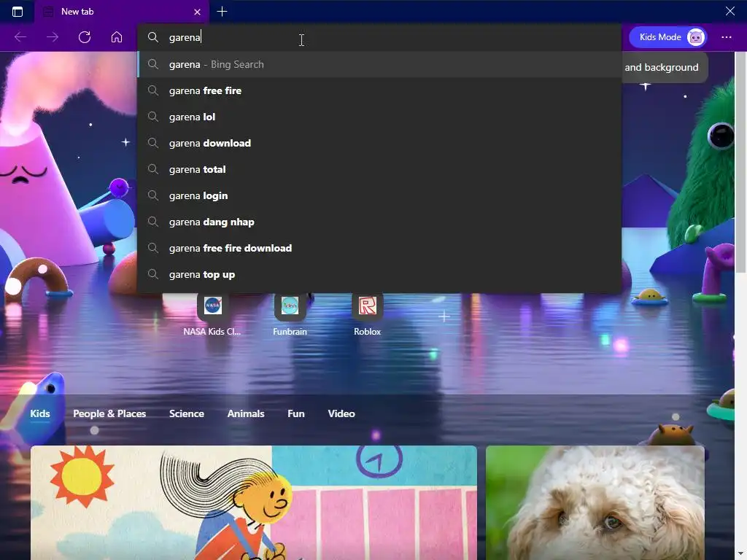
Task: Choose the garena free fire suggestion
Action: (379, 90)
